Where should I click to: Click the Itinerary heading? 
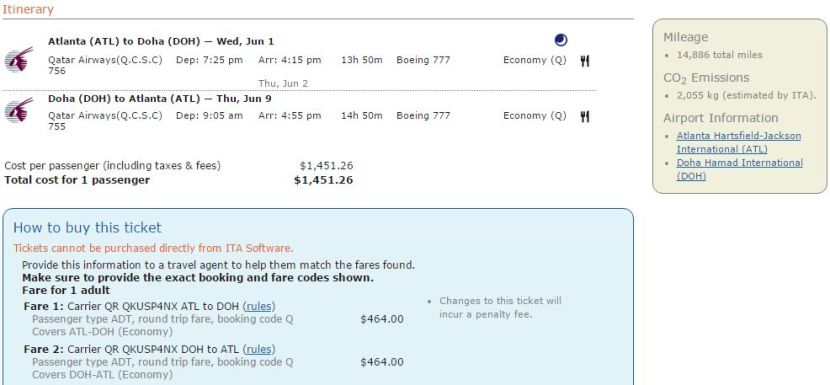pos(28,9)
